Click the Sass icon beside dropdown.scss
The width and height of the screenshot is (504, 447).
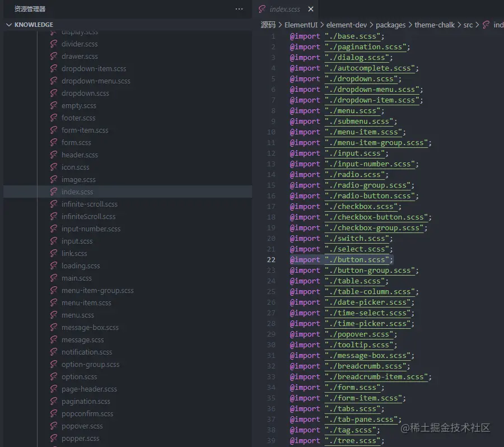[54, 93]
